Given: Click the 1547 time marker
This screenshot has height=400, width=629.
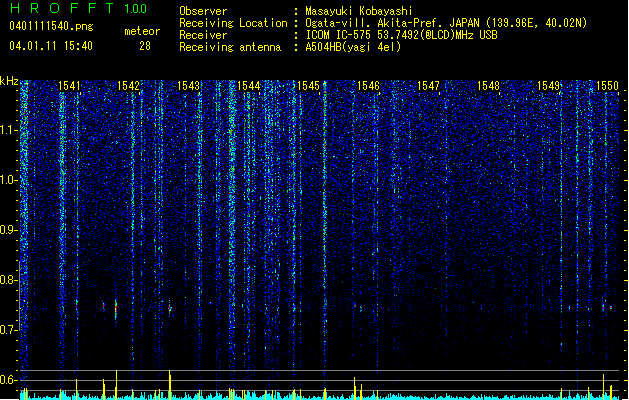Looking at the screenshot, I should [x=428, y=86].
